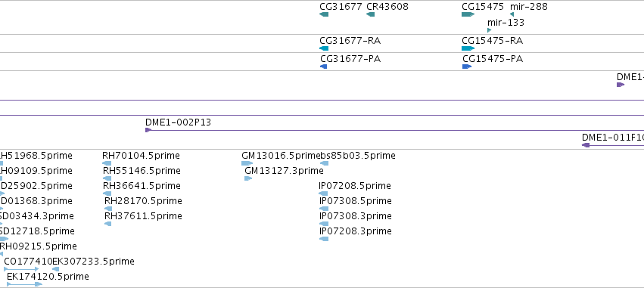Click the CG15475 gene arrow glyph
Screen dimensions: 644x288
[468, 14]
